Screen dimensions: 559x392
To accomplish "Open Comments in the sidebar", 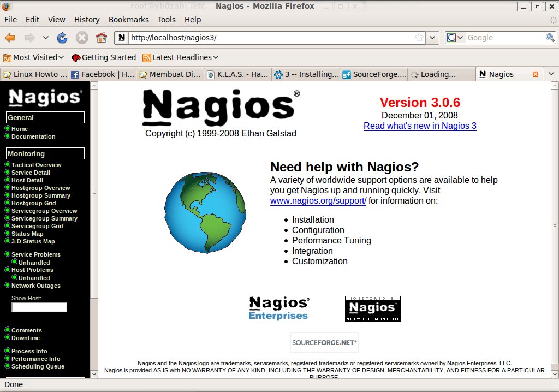I will [26, 331].
